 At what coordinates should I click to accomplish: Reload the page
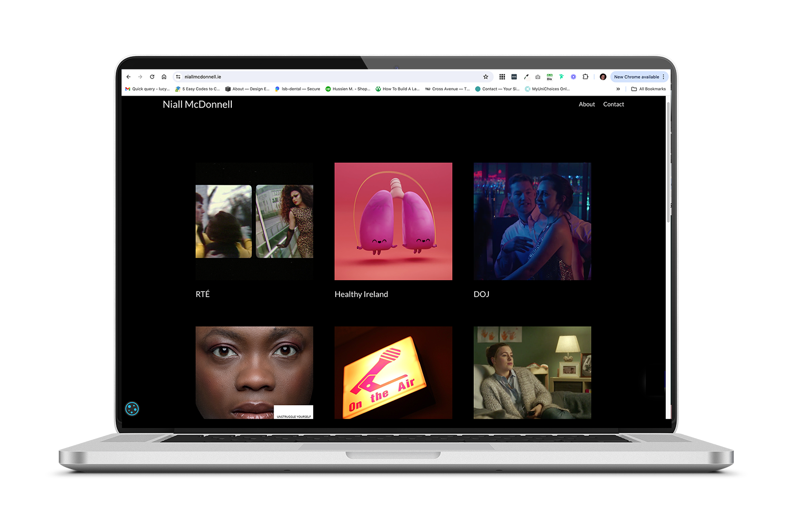click(x=152, y=77)
